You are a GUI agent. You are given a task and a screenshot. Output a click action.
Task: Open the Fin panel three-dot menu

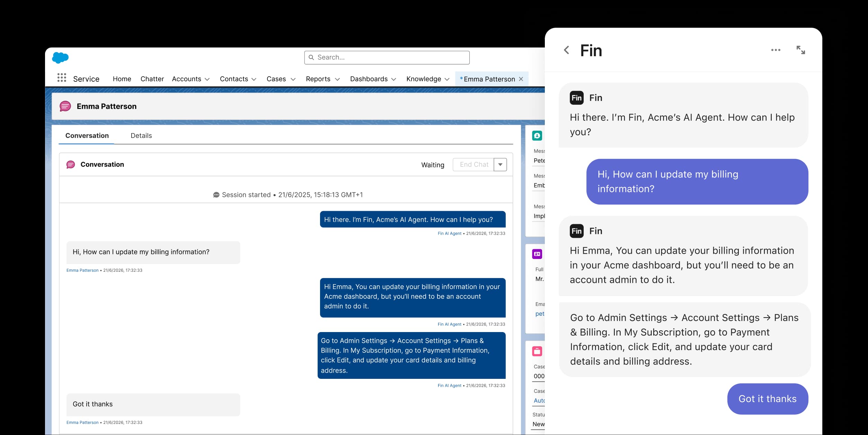pos(776,50)
